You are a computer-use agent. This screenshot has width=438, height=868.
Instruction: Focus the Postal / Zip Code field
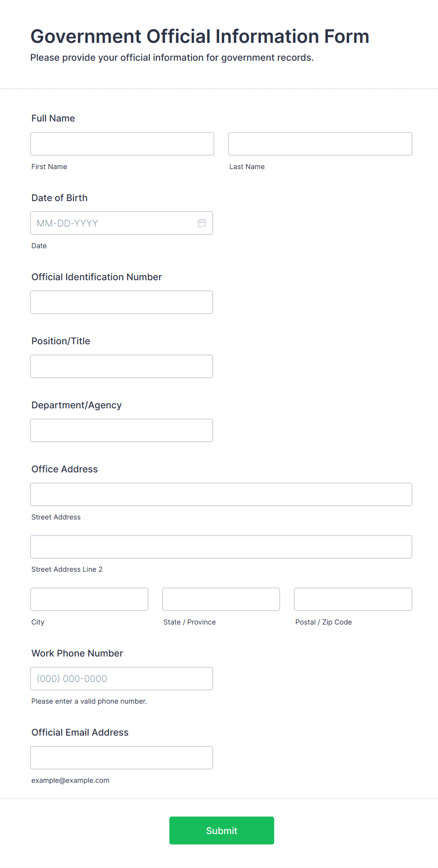pos(353,600)
